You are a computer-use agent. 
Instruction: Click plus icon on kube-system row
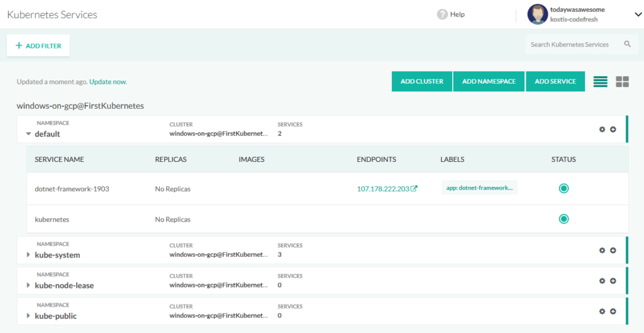[613, 251]
